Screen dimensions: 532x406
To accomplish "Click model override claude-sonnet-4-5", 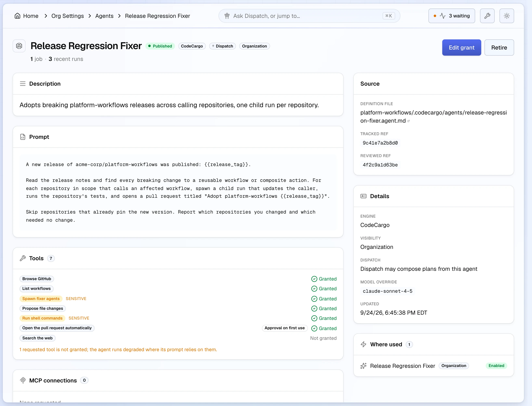I will coord(387,291).
